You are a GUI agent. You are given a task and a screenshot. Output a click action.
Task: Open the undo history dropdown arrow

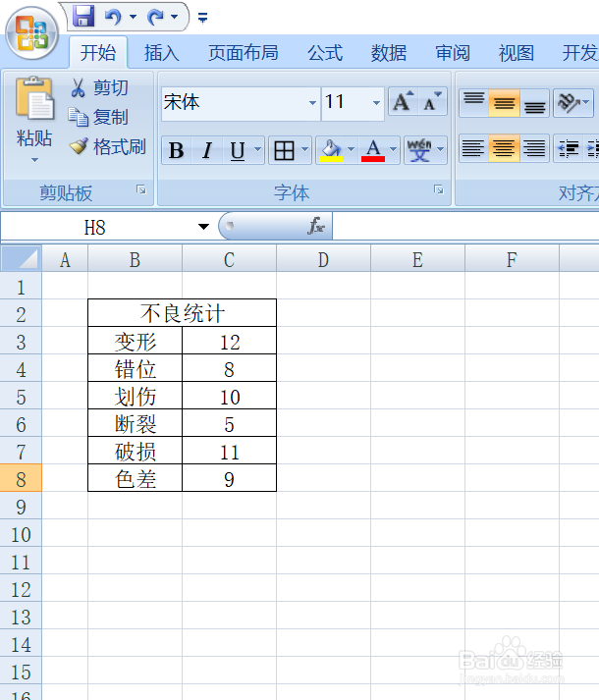133,17
